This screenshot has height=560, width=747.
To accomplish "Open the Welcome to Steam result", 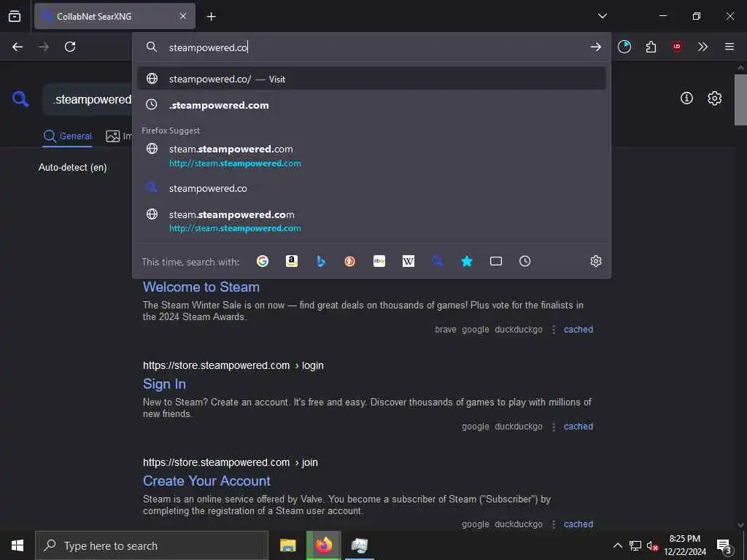I will coord(201,287).
